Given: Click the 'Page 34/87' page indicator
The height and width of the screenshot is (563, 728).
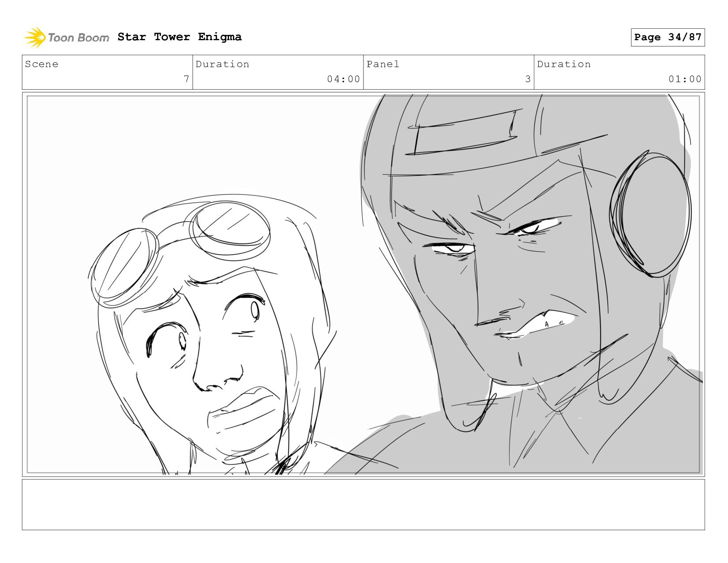Looking at the screenshot, I should pos(668,37).
